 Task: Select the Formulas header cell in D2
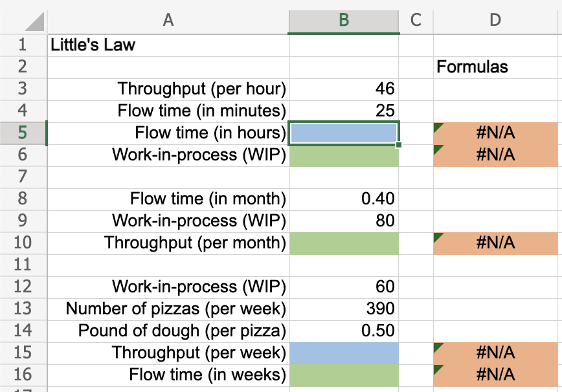495,67
